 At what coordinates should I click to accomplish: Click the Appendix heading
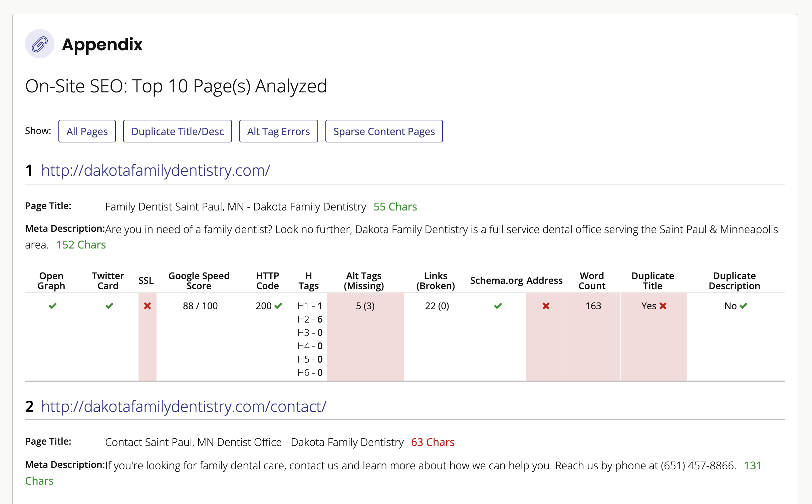click(102, 44)
